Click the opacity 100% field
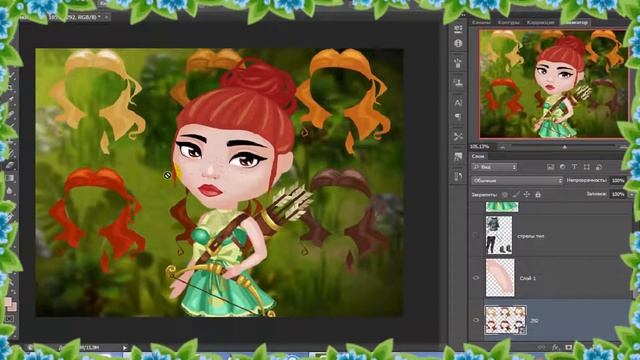The image size is (640, 360). click(618, 180)
